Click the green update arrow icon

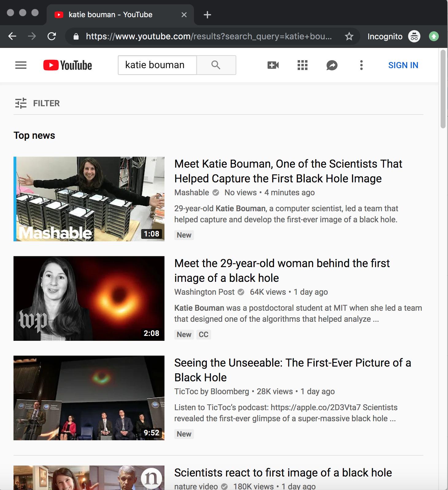click(x=434, y=37)
